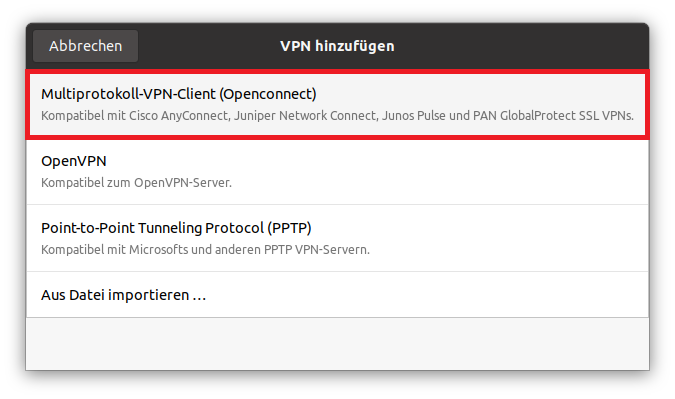This screenshot has height=399, width=675.
Task: Click the word (Openconnect) in first row
Action: click(268, 94)
